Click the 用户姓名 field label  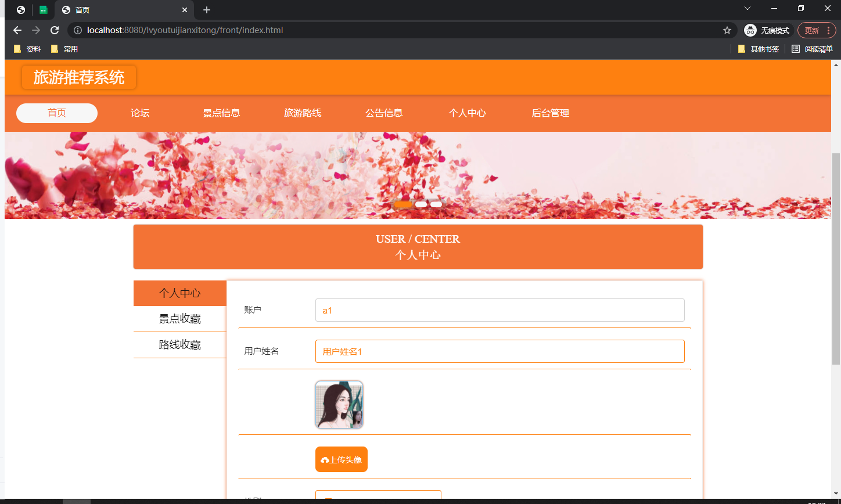[261, 351]
